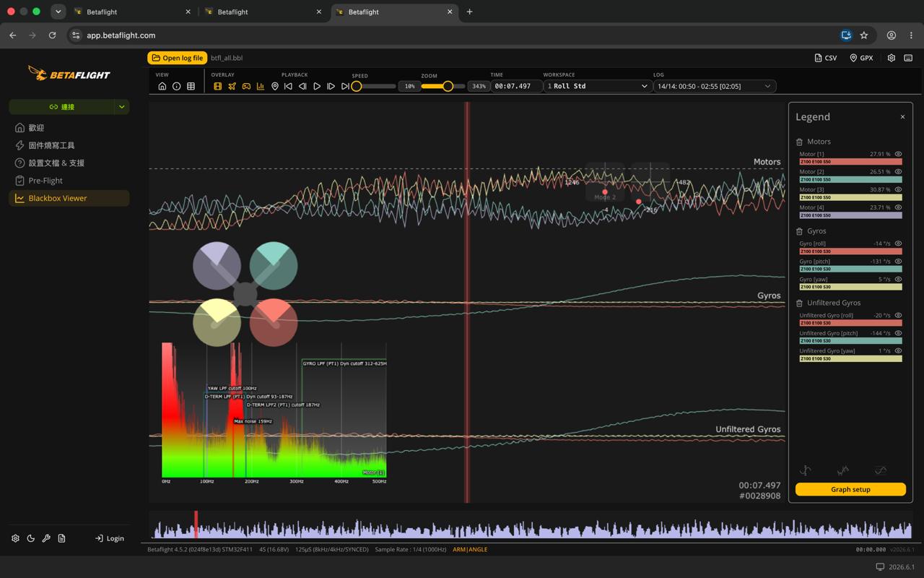Viewport: 924px width, 578px height.
Task: Click the 連接 connect button
Action: 62,107
